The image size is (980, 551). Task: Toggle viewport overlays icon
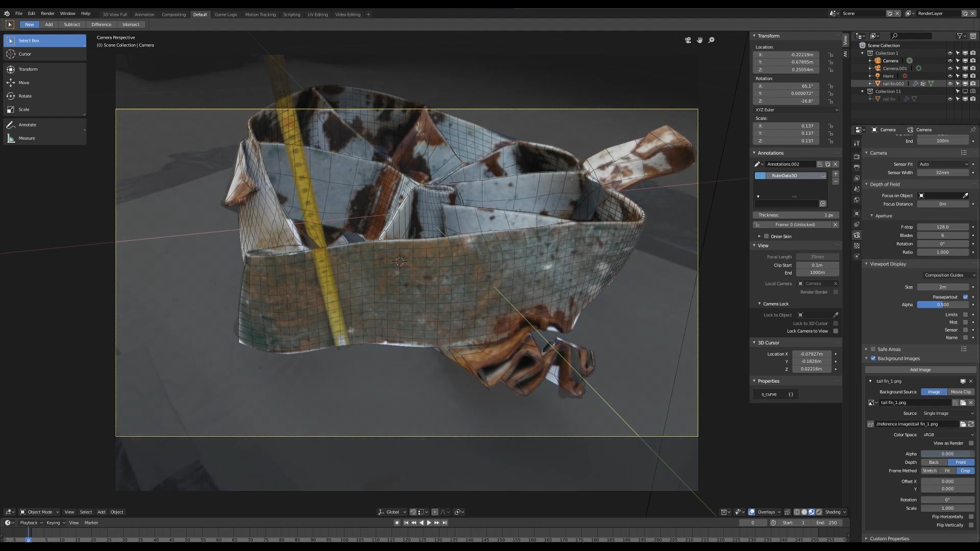coord(751,512)
